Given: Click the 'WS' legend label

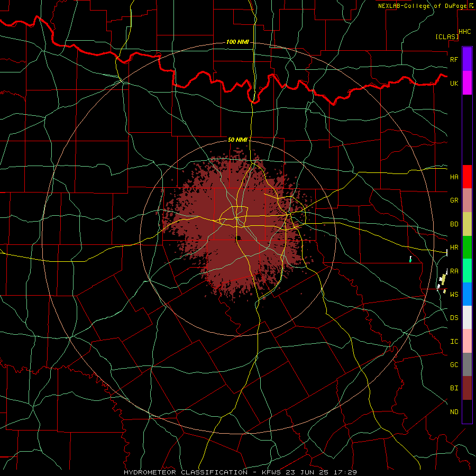Looking at the screenshot, I should tap(454, 295).
